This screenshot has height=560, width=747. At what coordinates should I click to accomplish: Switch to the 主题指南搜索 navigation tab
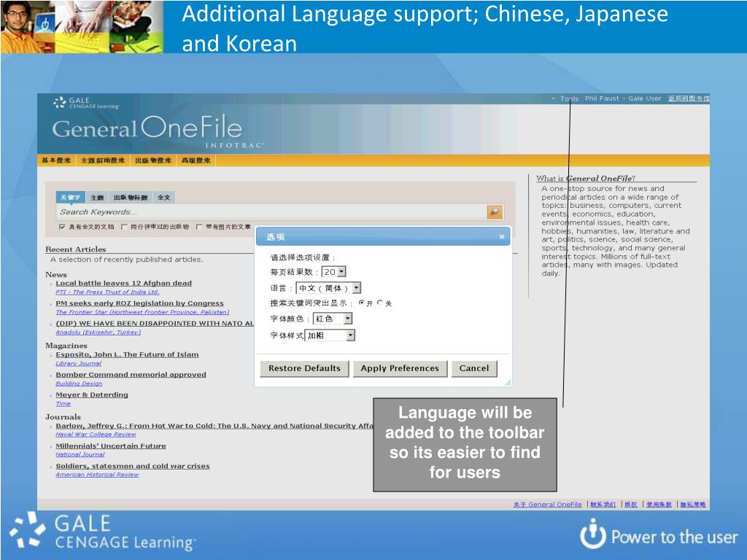click(103, 160)
